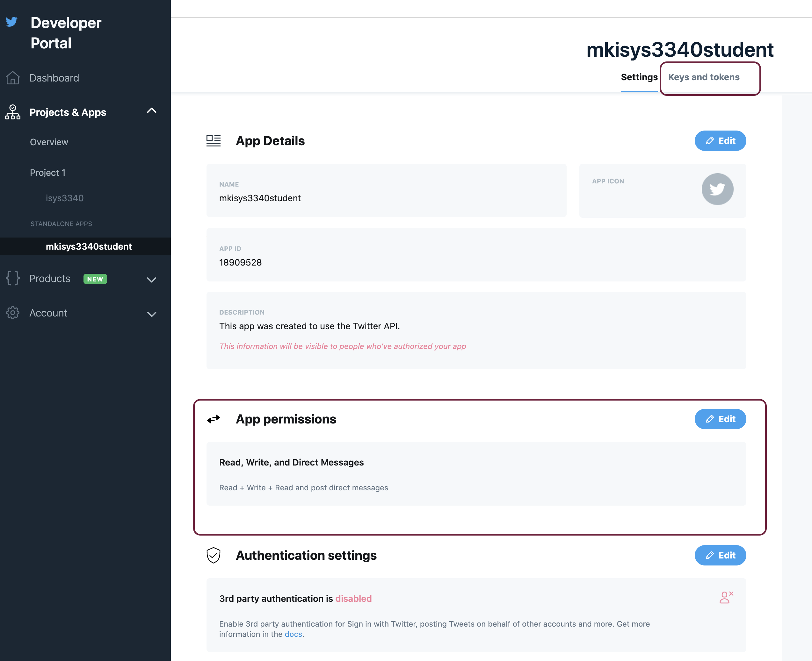Edit the App permissions
Image resolution: width=812 pixels, height=661 pixels.
click(x=720, y=419)
